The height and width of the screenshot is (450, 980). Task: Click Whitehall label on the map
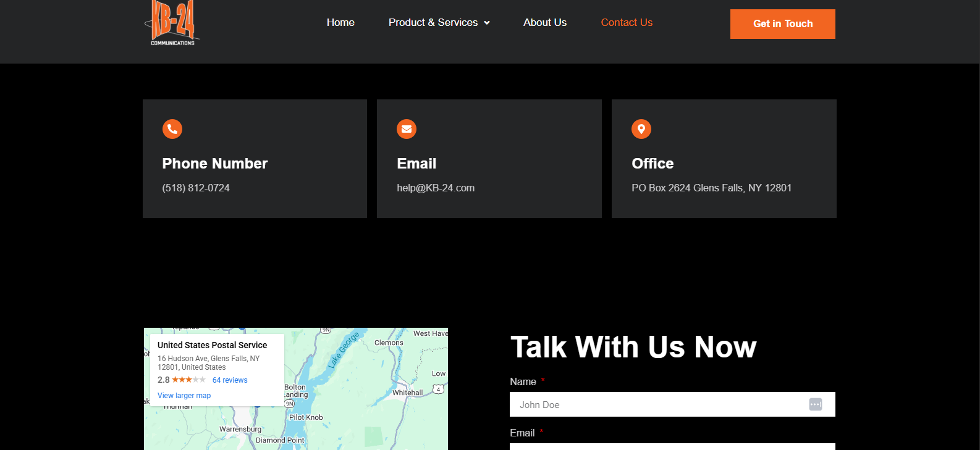pyautogui.click(x=408, y=393)
